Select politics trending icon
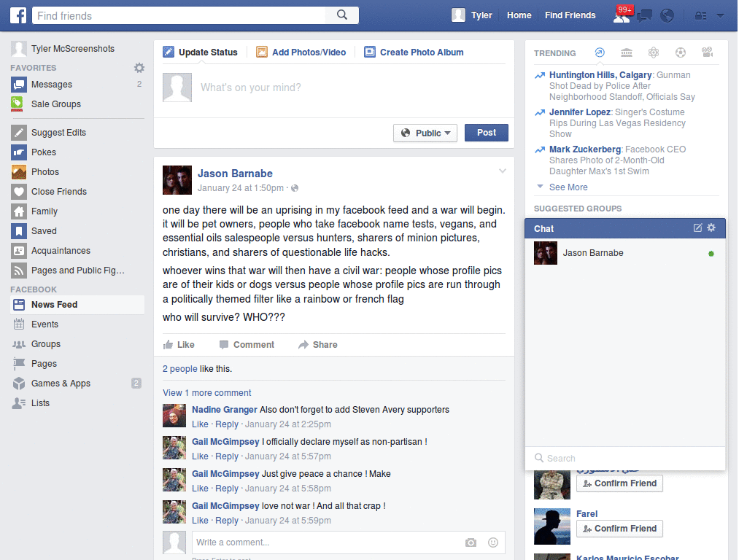Screen dimensions: 747x560 (x=627, y=52)
